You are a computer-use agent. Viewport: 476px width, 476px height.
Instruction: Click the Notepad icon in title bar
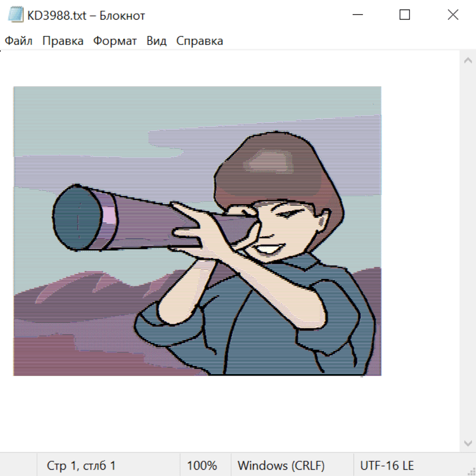tap(16, 15)
